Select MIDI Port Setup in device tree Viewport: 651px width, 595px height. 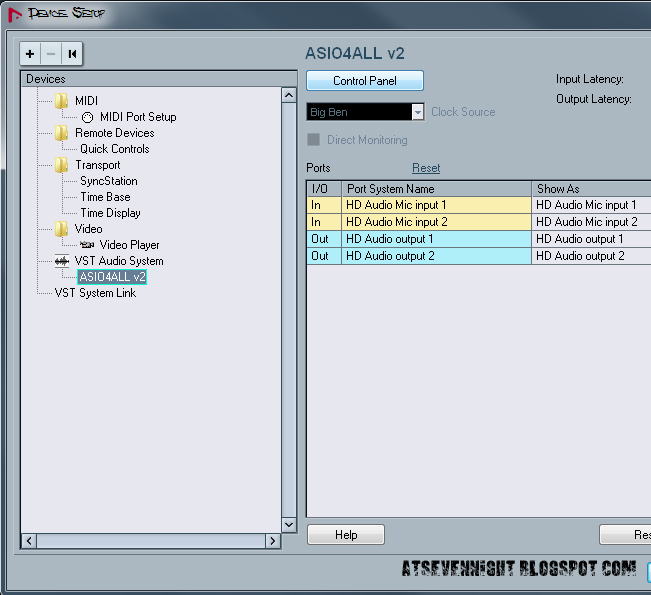tap(138, 117)
